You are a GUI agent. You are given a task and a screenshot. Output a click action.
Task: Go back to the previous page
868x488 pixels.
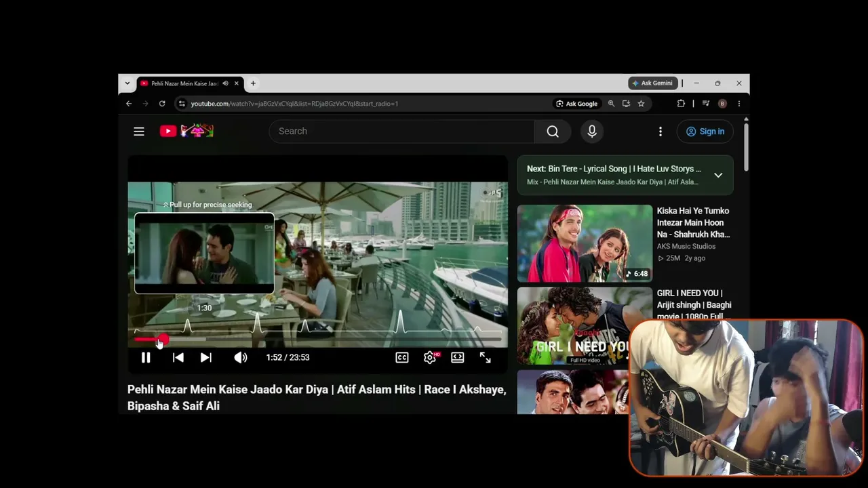(x=129, y=104)
